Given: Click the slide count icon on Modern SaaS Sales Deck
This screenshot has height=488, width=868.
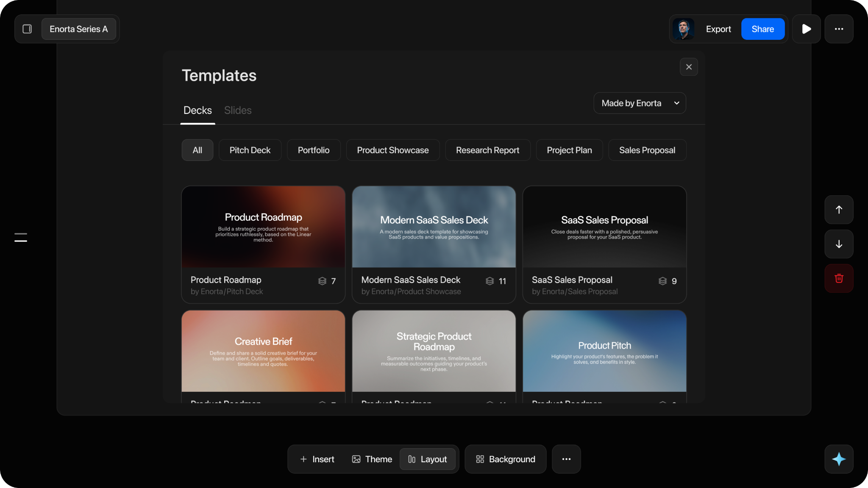Looking at the screenshot, I should pos(490,281).
